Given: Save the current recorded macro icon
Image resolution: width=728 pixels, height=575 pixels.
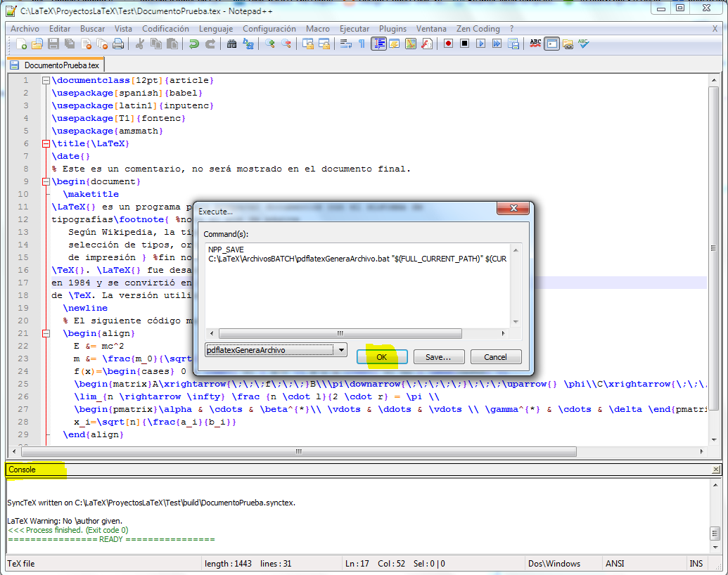Looking at the screenshot, I should tap(513, 44).
